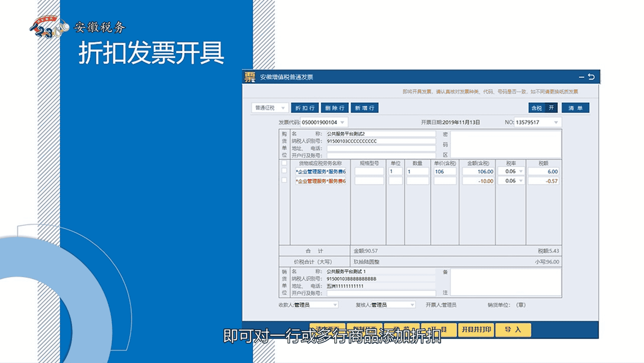Minimize the invoice window

[581, 77]
